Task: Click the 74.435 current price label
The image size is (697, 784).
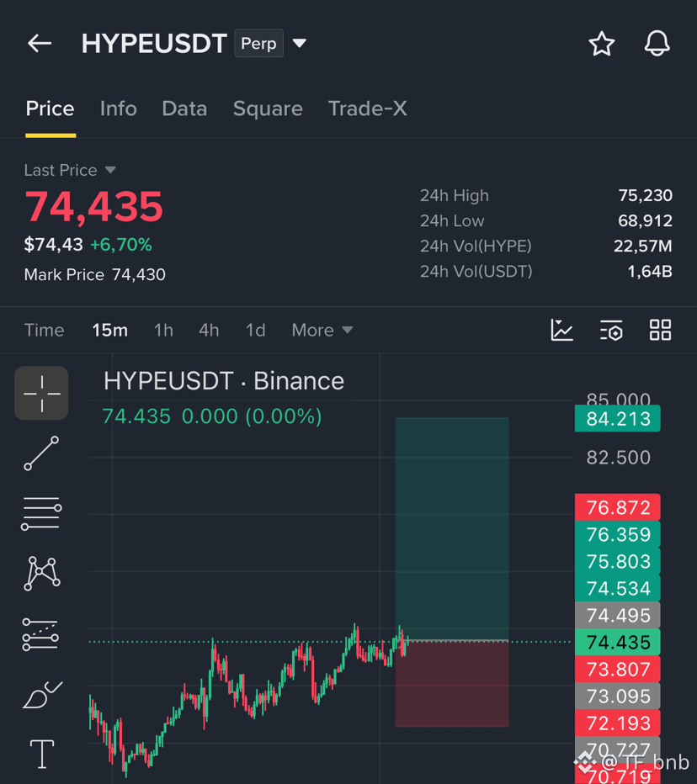Action: (617, 642)
